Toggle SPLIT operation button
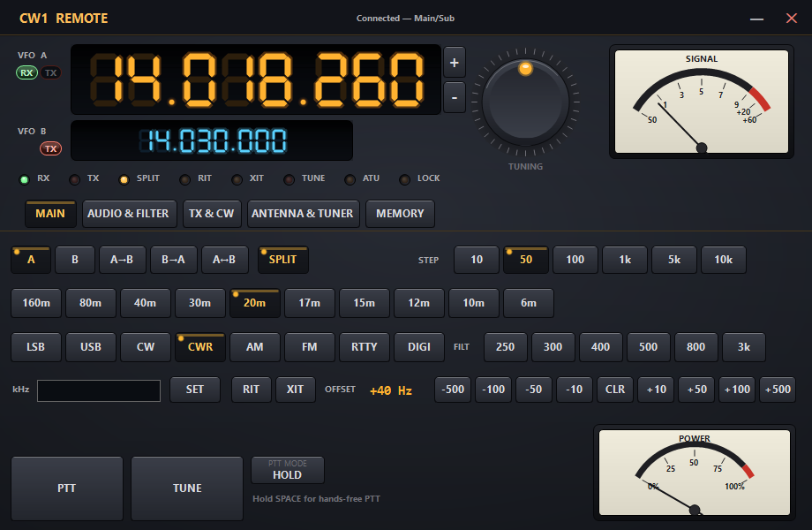Image resolution: width=812 pixels, height=530 pixels. point(282,260)
